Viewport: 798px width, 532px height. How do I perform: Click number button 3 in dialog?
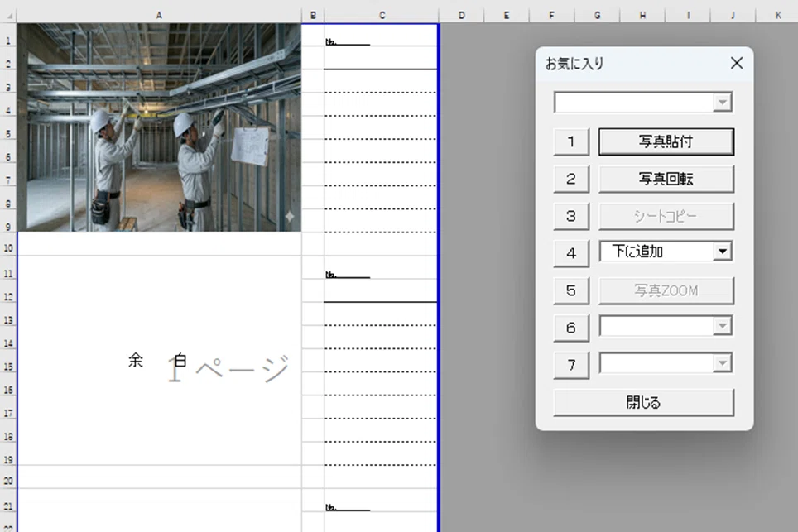click(x=571, y=216)
